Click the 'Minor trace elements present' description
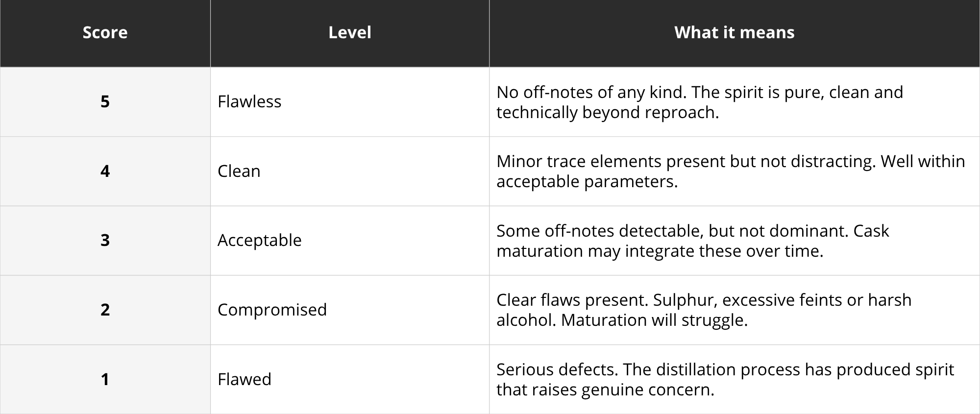This screenshot has height=414, width=980. pyautogui.click(x=731, y=171)
